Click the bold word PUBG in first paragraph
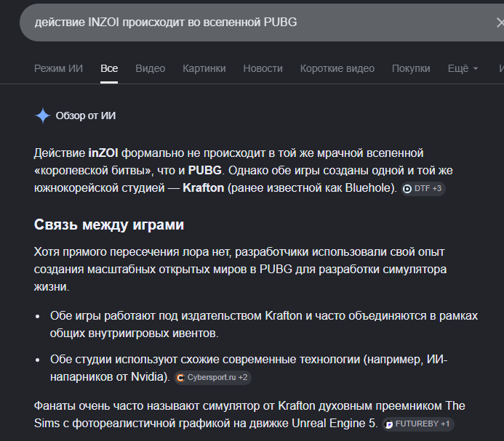 pyautogui.click(x=205, y=171)
